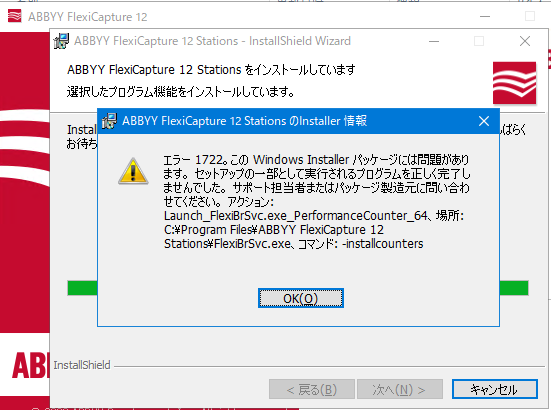The height and width of the screenshot is (410, 551).
Task: Click heading 'ABBYY FlexiCapture 12 Stations をインストールしています'
Action: tap(211, 70)
